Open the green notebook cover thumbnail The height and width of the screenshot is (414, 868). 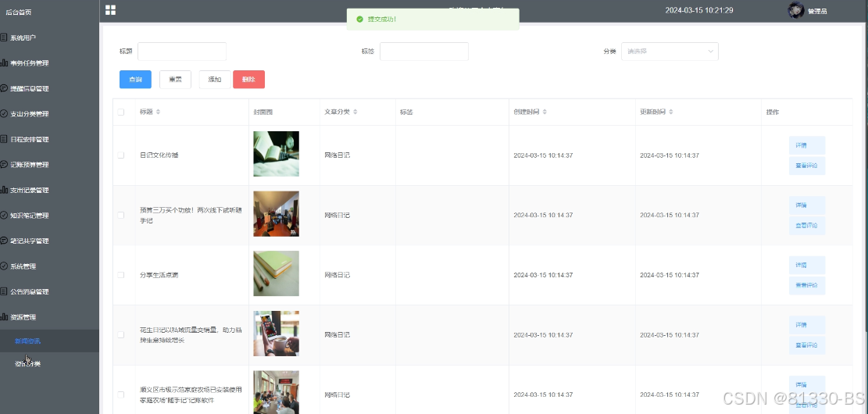pyautogui.click(x=277, y=273)
